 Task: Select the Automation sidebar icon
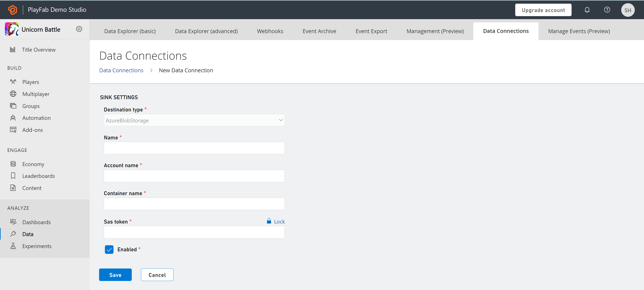13,118
